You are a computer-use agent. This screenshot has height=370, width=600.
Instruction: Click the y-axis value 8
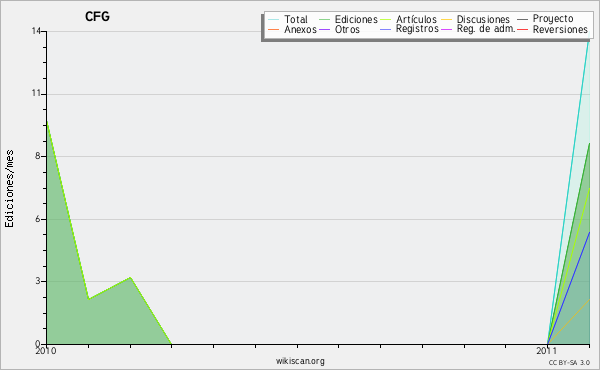[x=38, y=156]
